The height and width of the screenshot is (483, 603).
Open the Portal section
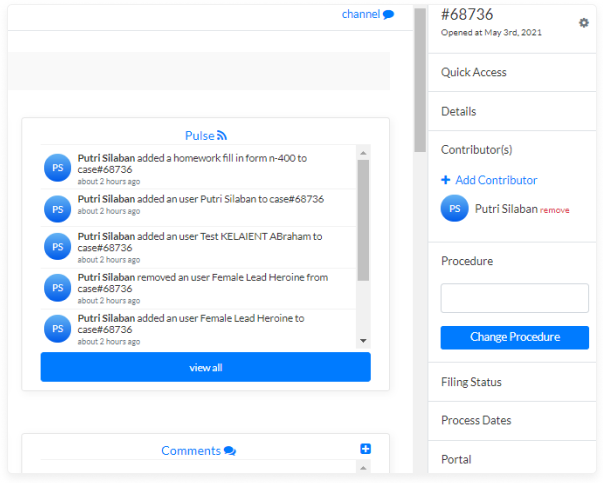[456, 459]
